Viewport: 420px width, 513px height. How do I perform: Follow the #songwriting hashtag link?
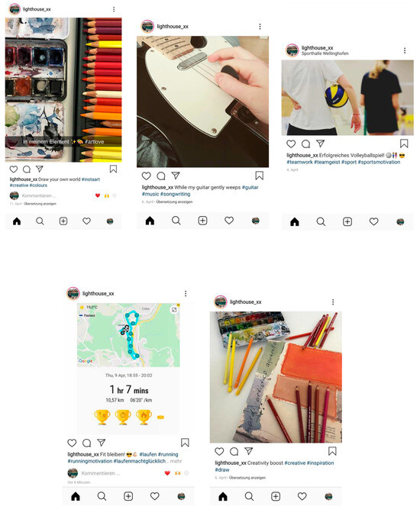point(175,194)
